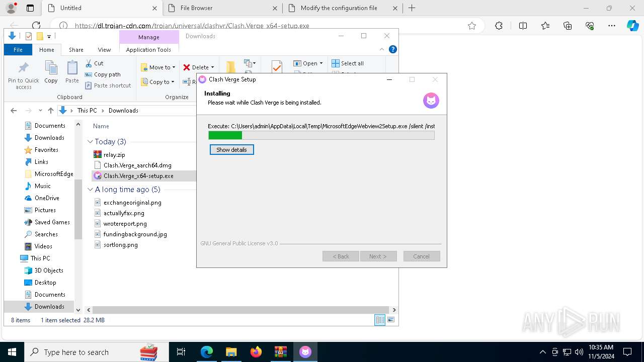The image size is (644, 362).
Task: Open the Windows Start menu
Action: tap(12, 352)
